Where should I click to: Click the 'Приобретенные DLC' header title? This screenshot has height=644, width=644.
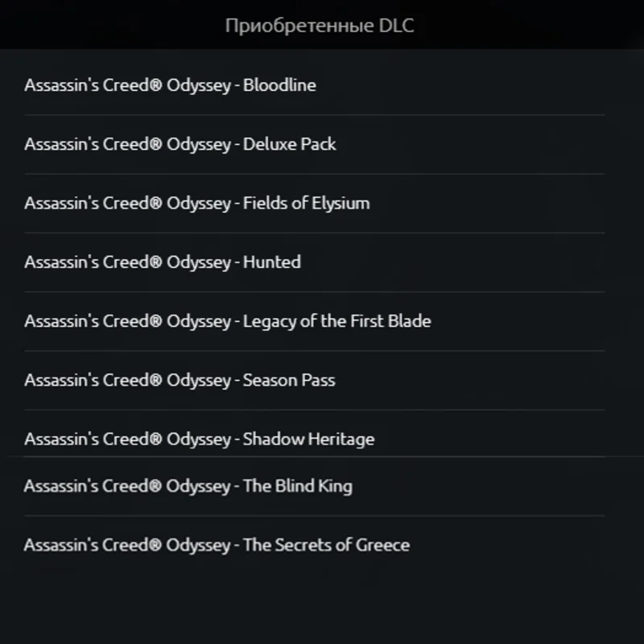tap(320, 26)
